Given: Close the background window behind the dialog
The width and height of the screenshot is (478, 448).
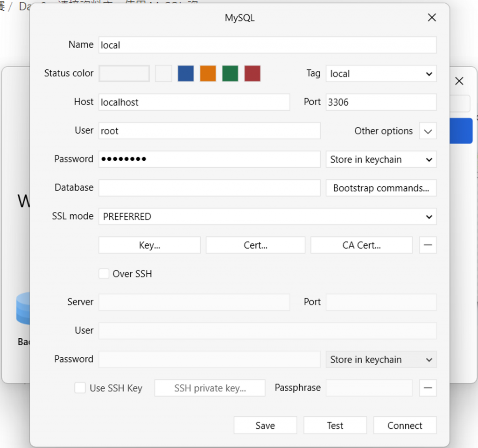Looking at the screenshot, I should click(x=459, y=81).
